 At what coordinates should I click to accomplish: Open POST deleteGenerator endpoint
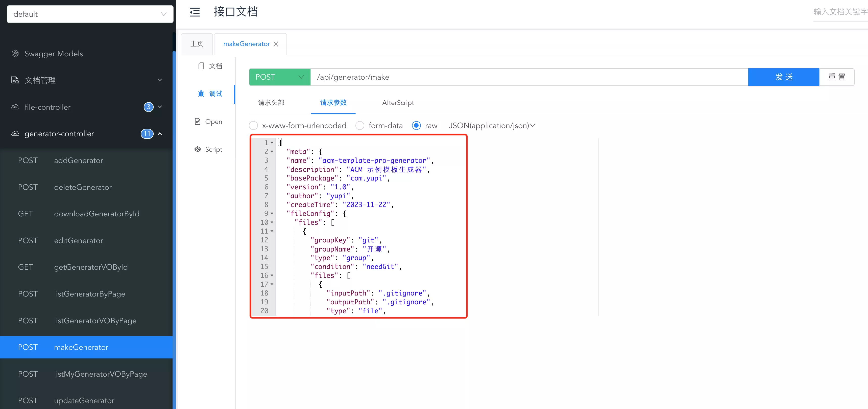coord(86,187)
